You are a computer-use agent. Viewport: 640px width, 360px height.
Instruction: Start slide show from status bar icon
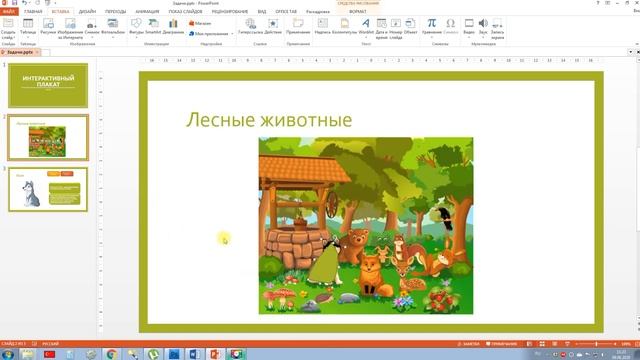(x=567, y=344)
